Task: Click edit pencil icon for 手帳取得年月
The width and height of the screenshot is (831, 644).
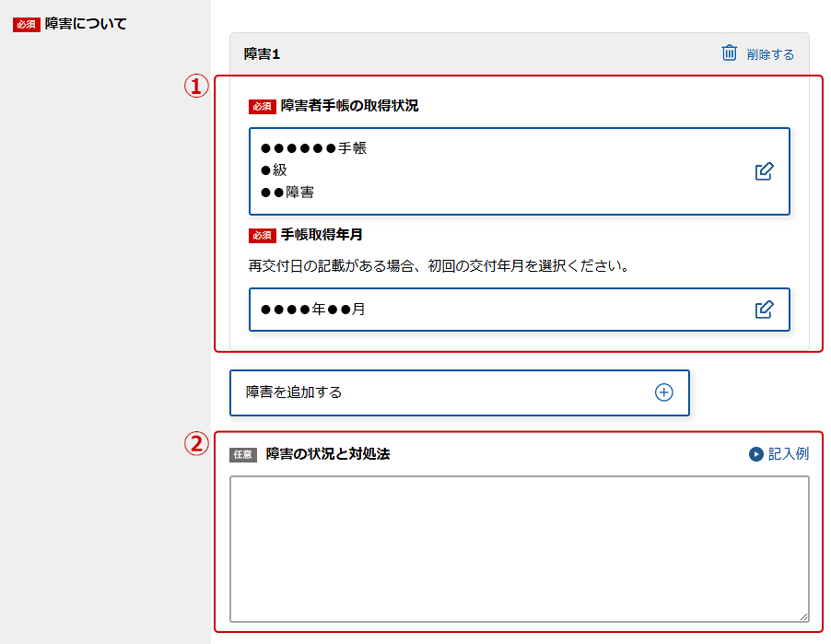Action: [764, 310]
